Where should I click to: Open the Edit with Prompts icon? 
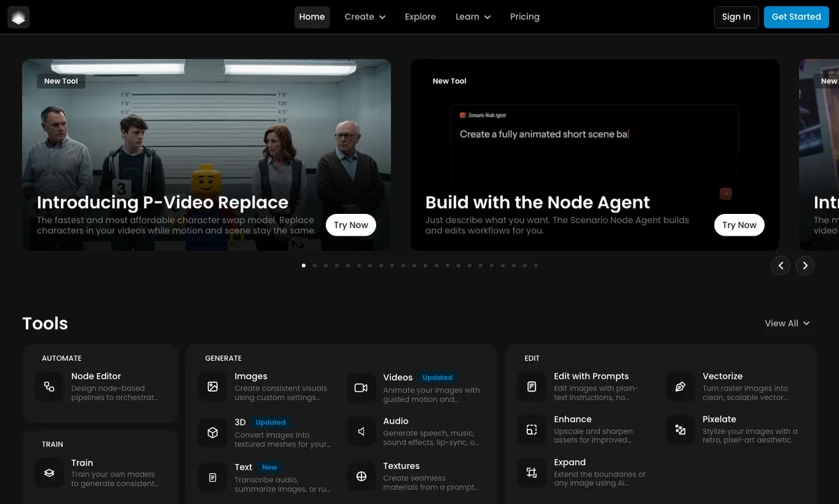tap(532, 387)
